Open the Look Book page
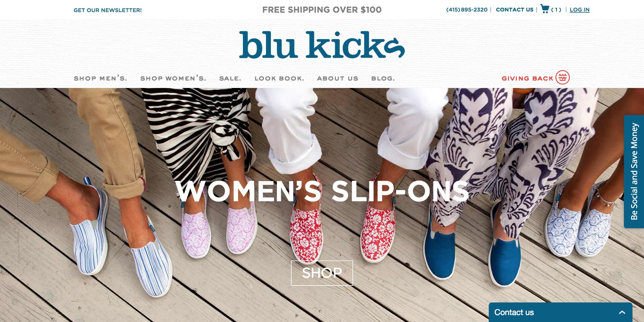 point(279,78)
